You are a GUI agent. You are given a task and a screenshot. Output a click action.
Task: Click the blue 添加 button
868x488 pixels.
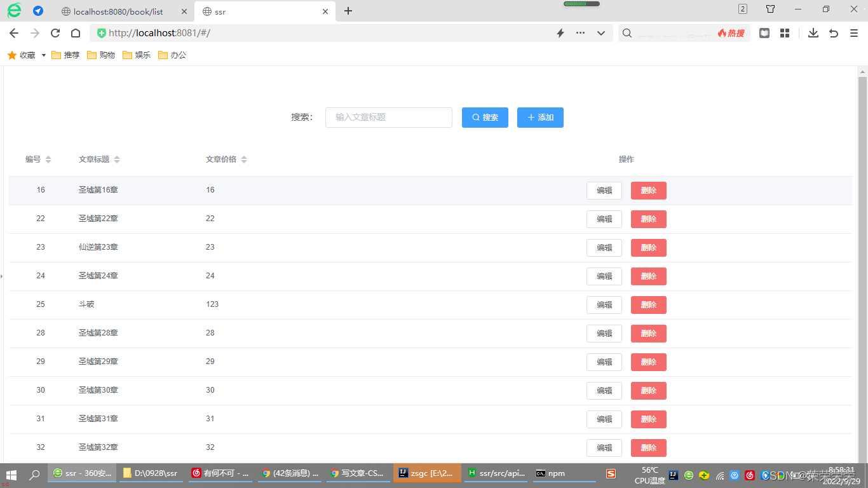coord(540,118)
